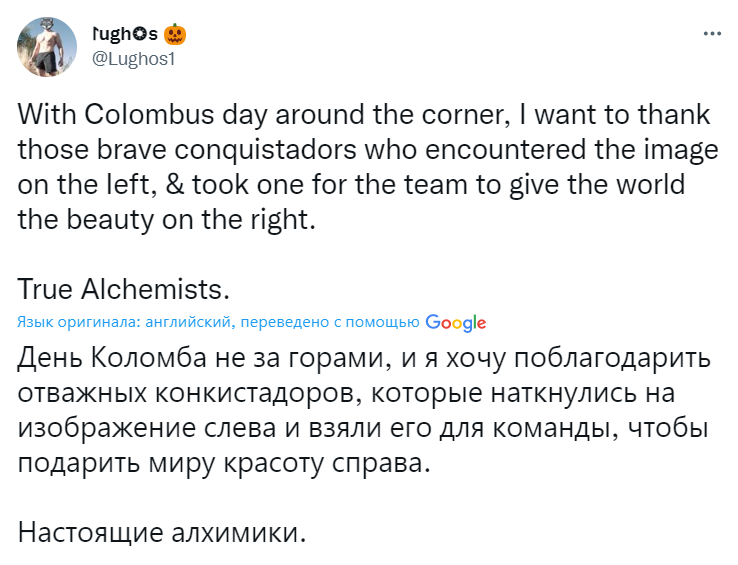Click the pumpkin emoji beside the name

(x=177, y=33)
